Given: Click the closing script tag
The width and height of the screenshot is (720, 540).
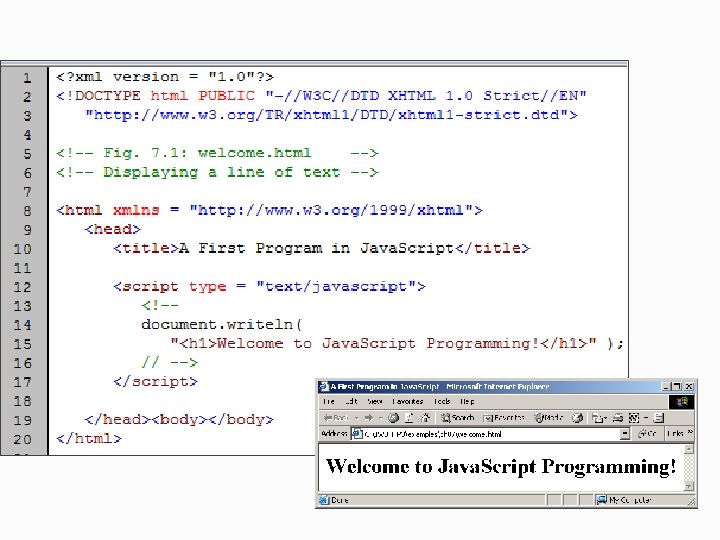Looking at the screenshot, I should coord(156,382).
